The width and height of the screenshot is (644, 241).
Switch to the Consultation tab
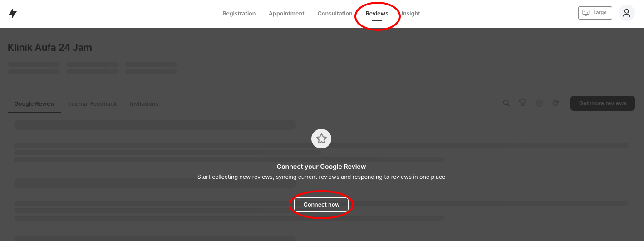[x=335, y=14]
